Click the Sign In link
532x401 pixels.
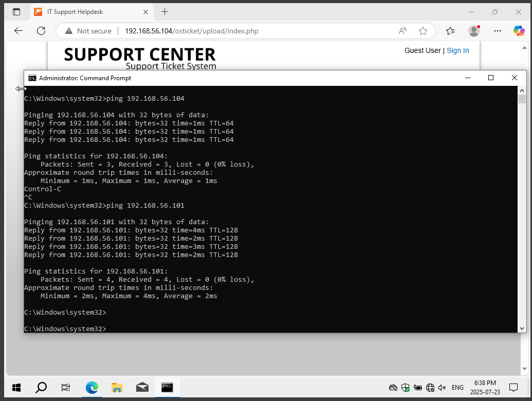(x=457, y=50)
